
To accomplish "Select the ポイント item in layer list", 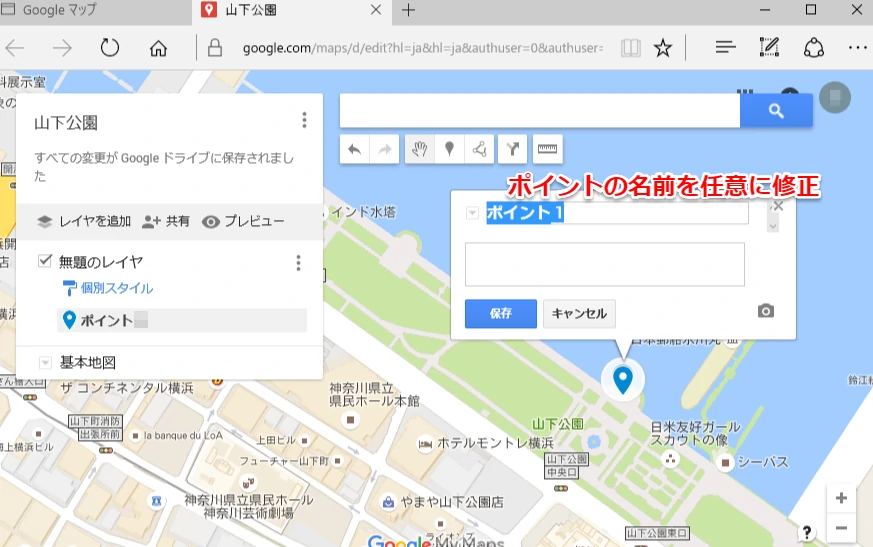I will [x=182, y=320].
